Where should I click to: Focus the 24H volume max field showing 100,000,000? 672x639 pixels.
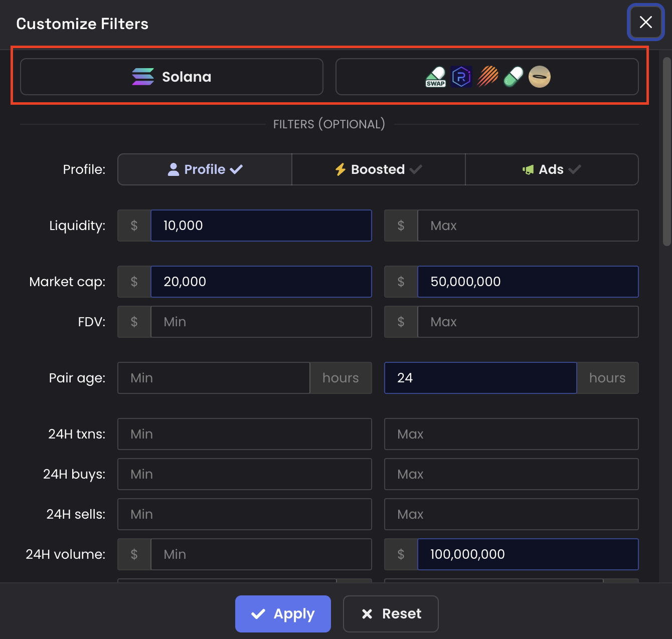coord(528,554)
